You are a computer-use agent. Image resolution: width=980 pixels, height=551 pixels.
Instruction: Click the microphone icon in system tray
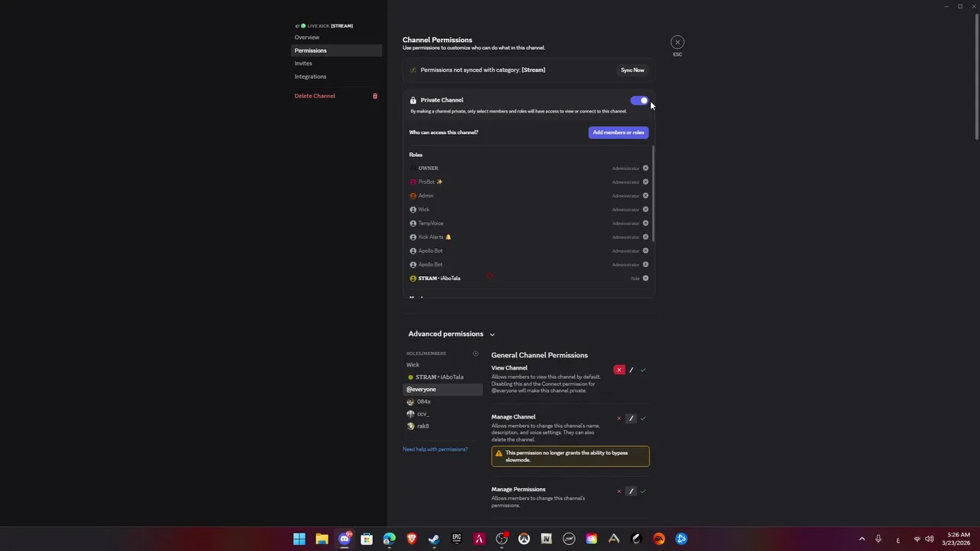pos(878,539)
